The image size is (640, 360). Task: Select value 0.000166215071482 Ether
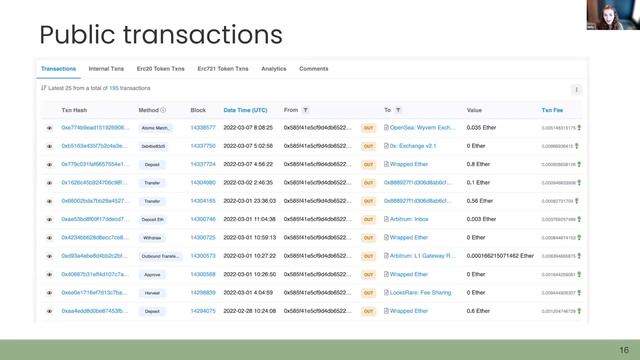tap(500, 256)
